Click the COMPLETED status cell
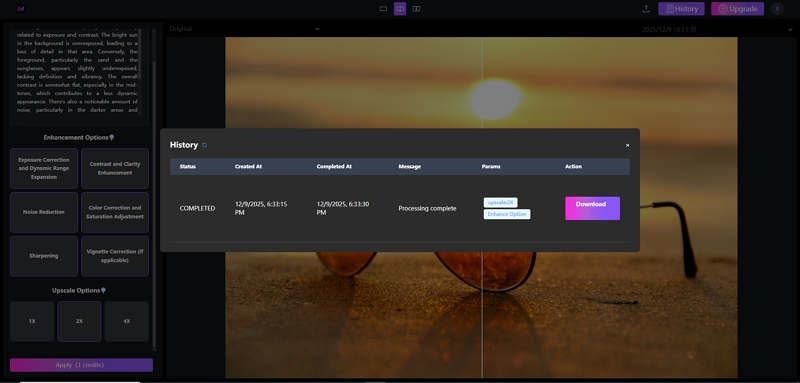 click(x=197, y=209)
